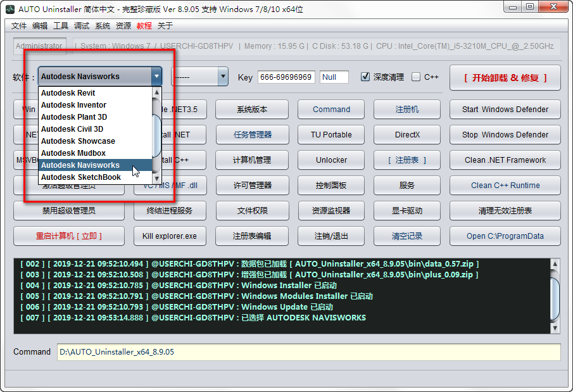Image resolution: width=573 pixels, height=392 pixels.
Task: Click log line 004 Windows Installer 已启动
Action: (x=179, y=285)
